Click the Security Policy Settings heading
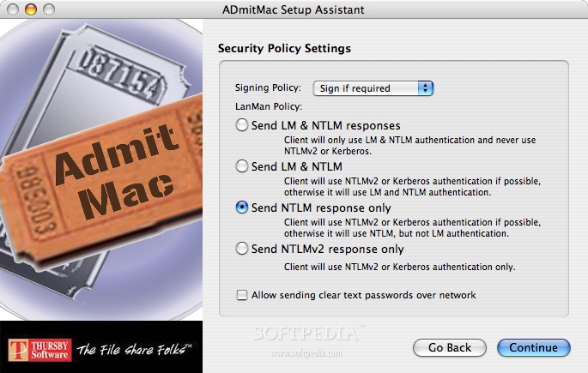Image resolution: width=588 pixels, height=373 pixels. (284, 48)
